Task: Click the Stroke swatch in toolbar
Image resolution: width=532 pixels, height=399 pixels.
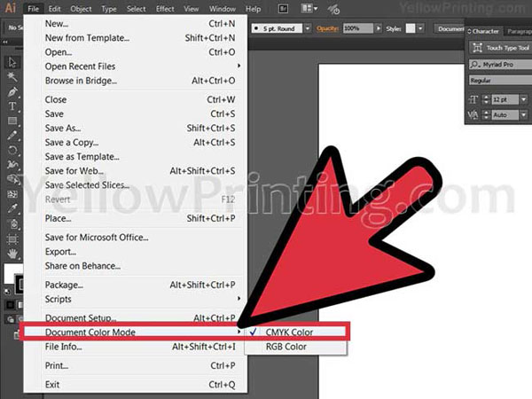Action: click(x=20, y=284)
